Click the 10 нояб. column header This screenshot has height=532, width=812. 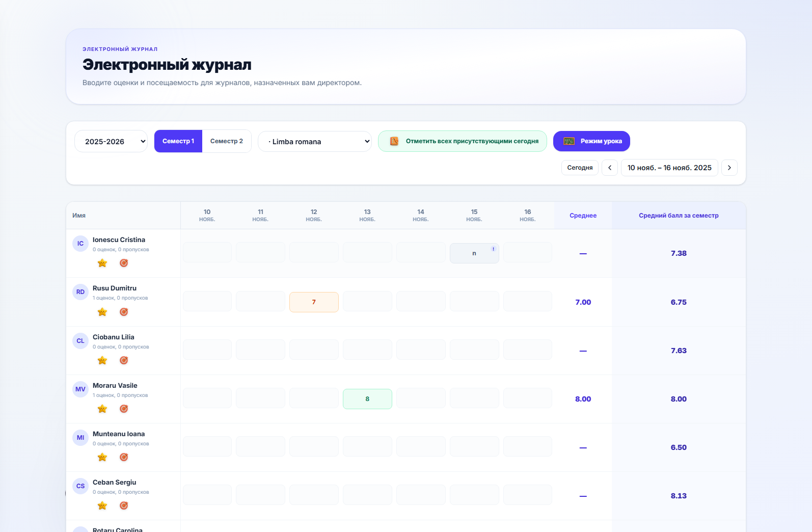207,216
